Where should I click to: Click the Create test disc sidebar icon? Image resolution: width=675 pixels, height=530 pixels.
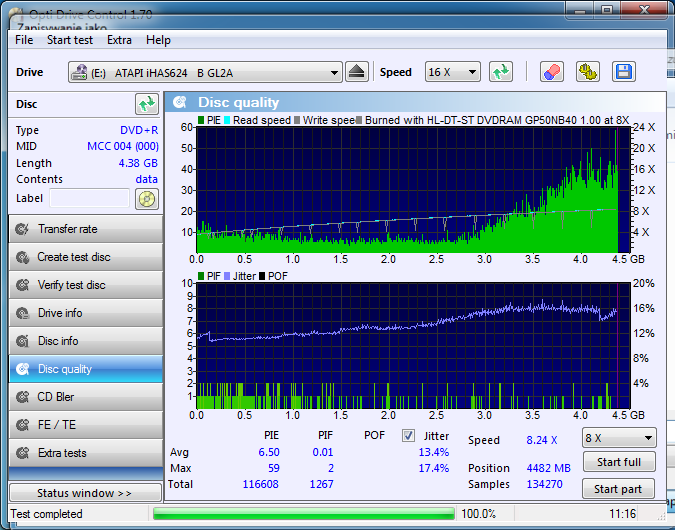click(x=22, y=257)
